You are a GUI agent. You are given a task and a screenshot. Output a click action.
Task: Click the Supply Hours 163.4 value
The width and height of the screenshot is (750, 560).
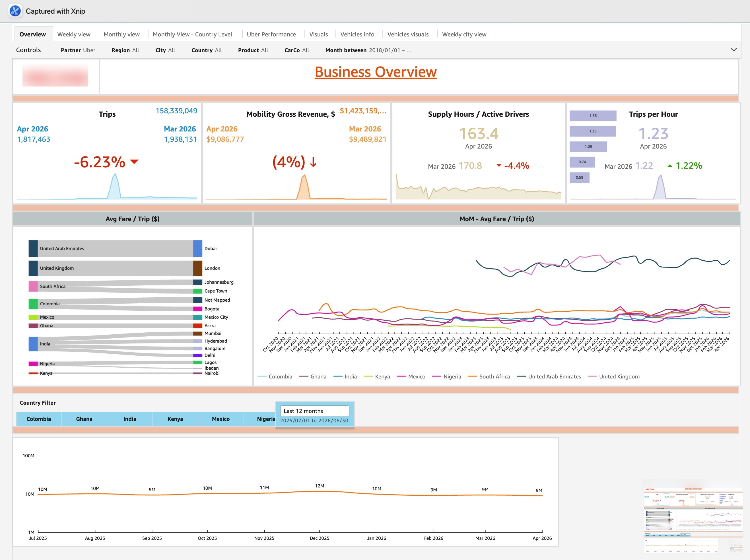pos(479,133)
